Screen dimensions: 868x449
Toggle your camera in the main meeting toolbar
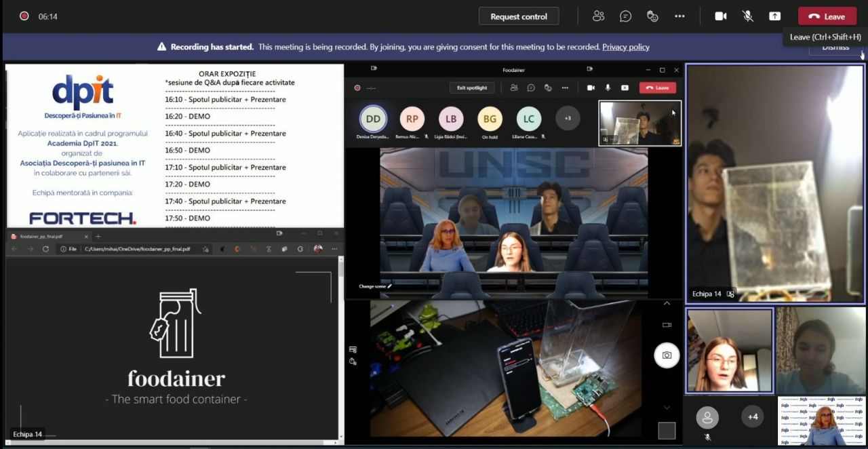click(720, 16)
